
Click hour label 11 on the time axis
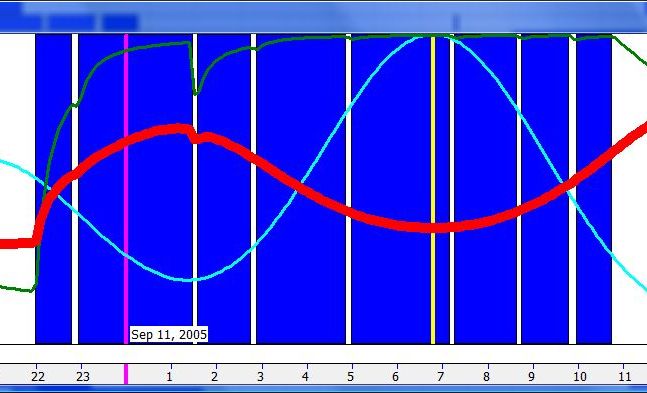625,377
